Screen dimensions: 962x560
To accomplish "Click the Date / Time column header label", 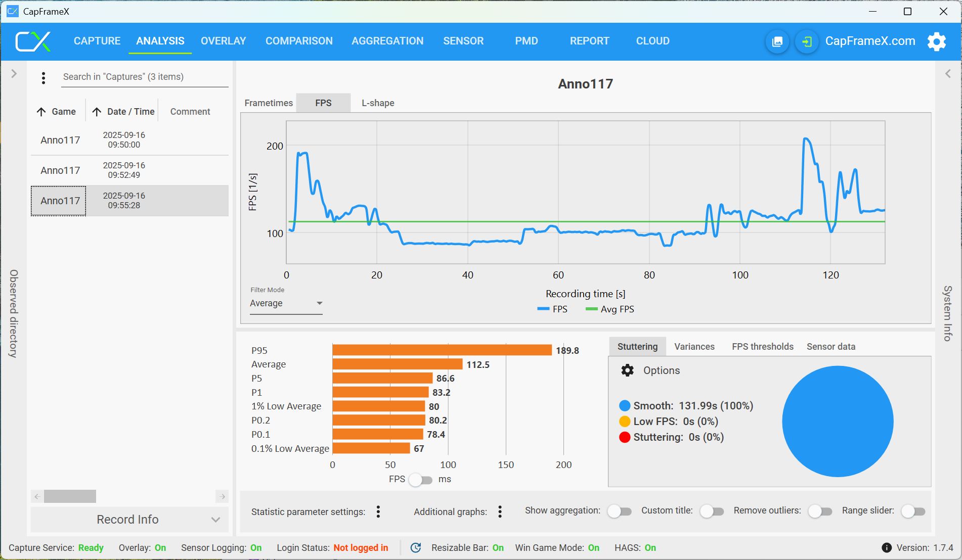I will (x=131, y=112).
